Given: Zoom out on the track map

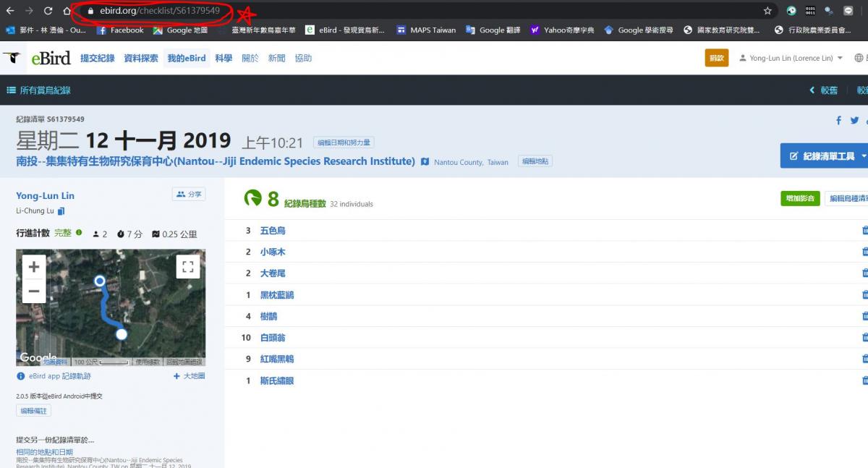Looking at the screenshot, I should [x=33, y=291].
